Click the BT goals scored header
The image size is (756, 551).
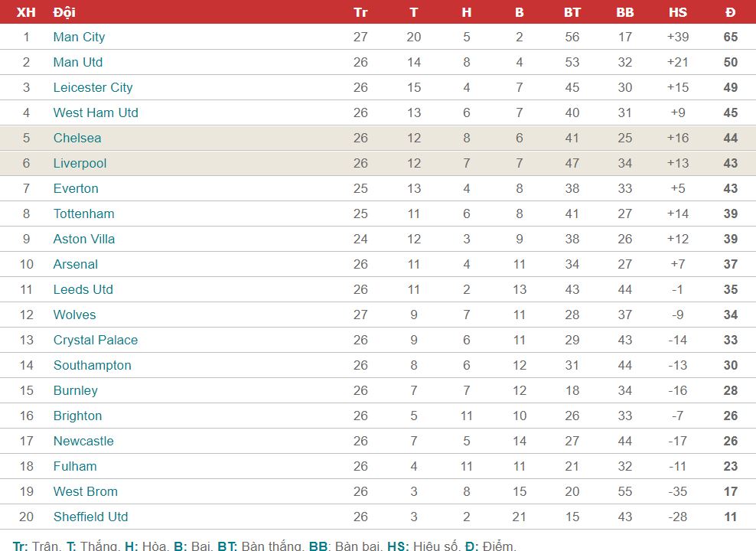pyautogui.click(x=572, y=12)
